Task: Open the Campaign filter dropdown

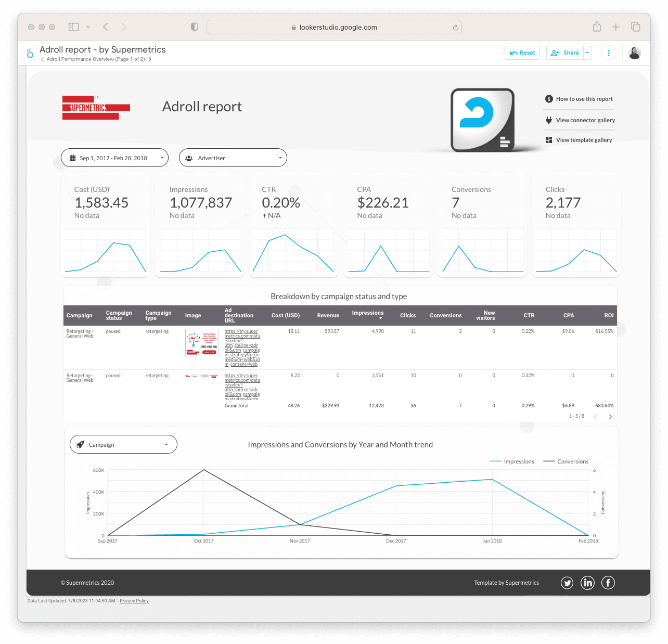Action: click(x=123, y=444)
